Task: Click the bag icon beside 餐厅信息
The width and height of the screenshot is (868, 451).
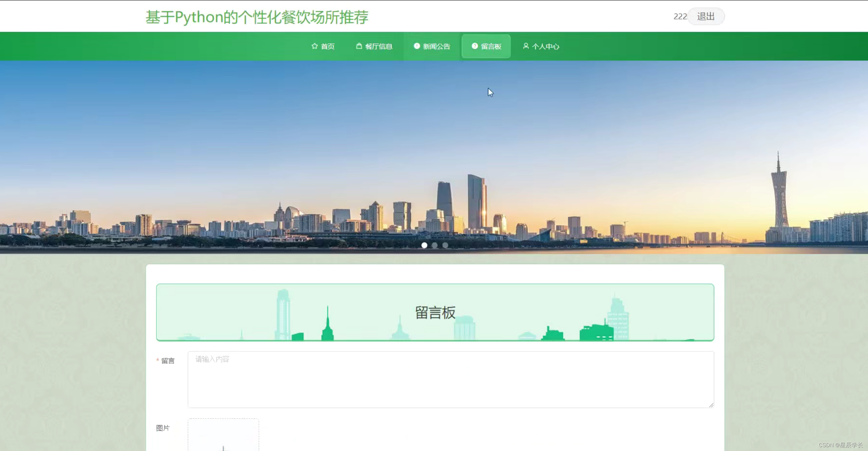Action: click(x=359, y=46)
